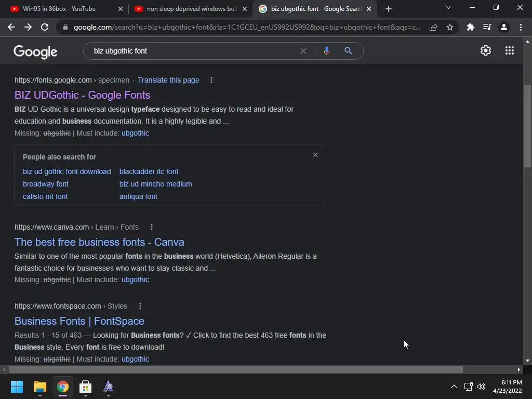532x399 pixels.
Task: Click the site lock icon in address bar
Action: tap(65, 27)
